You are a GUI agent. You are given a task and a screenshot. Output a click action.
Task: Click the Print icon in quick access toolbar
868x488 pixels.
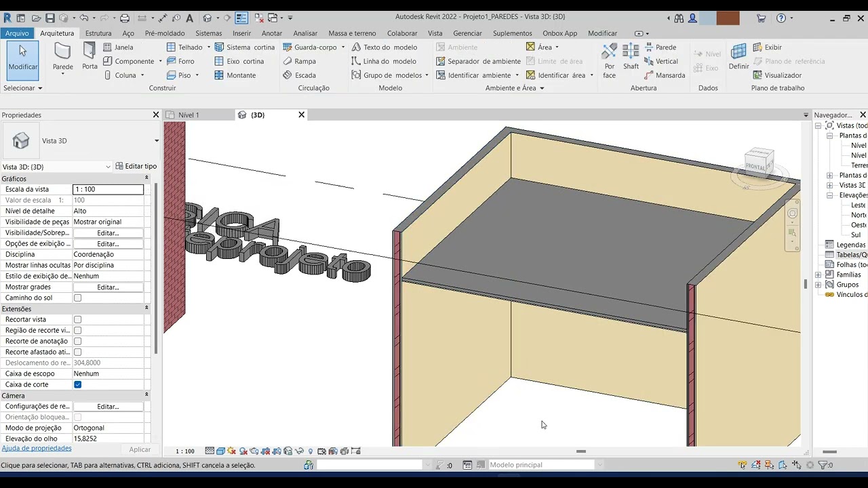pos(124,18)
